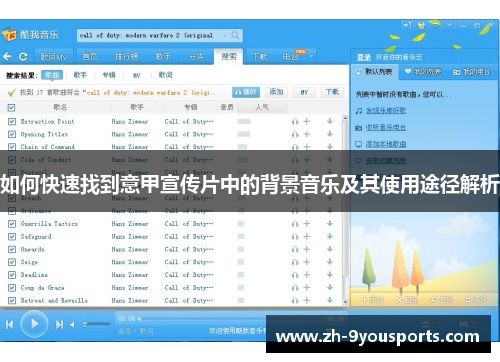The height and width of the screenshot is (362, 500).
Task: Adjust the volume slider
Action: click(x=97, y=324)
